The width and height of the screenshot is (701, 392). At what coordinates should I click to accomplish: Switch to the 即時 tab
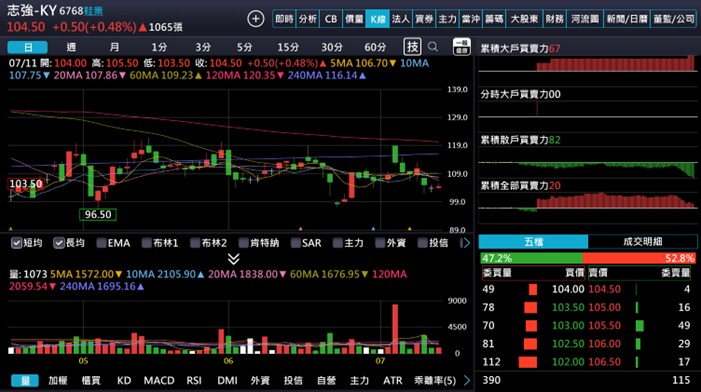[284, 19]
